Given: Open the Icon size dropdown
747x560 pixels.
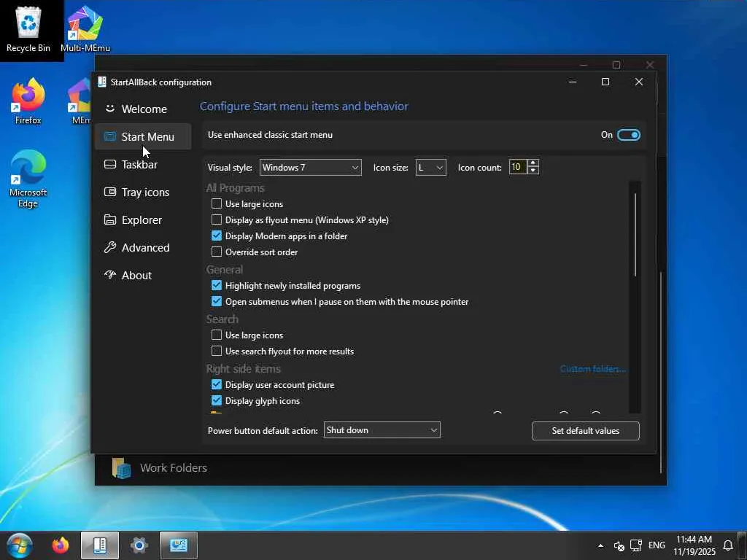Looking at the screenshot, I should click(x=430, y=168).
